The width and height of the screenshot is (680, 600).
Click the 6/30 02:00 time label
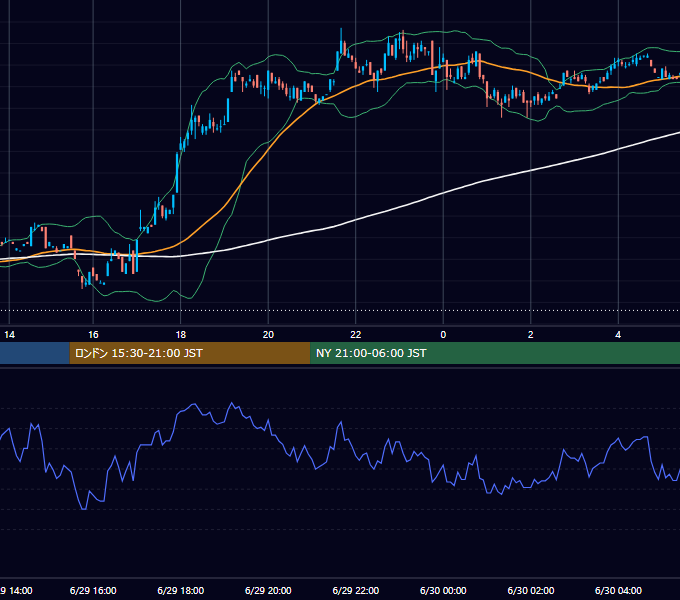click(531, 590)
